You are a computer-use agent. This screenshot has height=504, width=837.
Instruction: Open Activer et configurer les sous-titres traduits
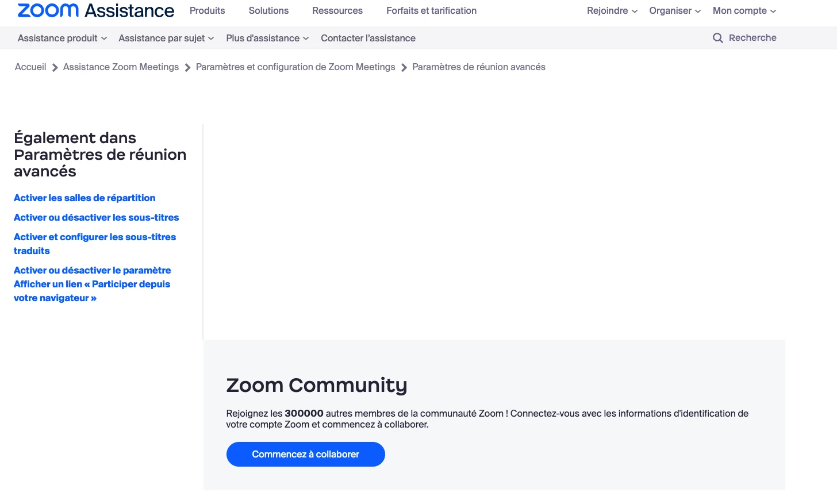(x=95, y=244)
